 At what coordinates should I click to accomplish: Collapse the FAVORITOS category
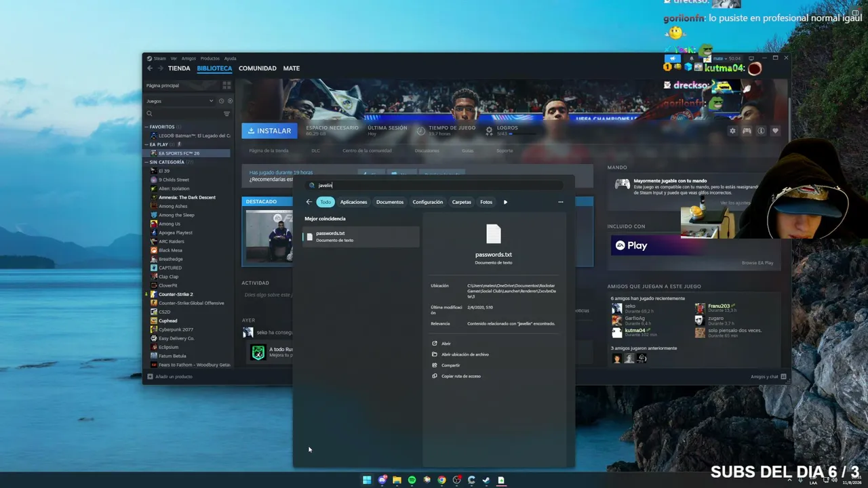point(146,127)
